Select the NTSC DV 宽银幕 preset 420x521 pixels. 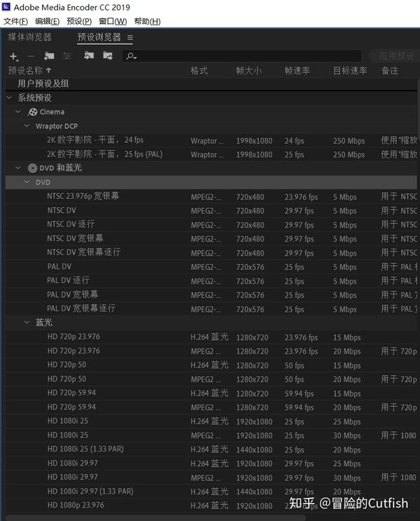click(x=211, y=239)
